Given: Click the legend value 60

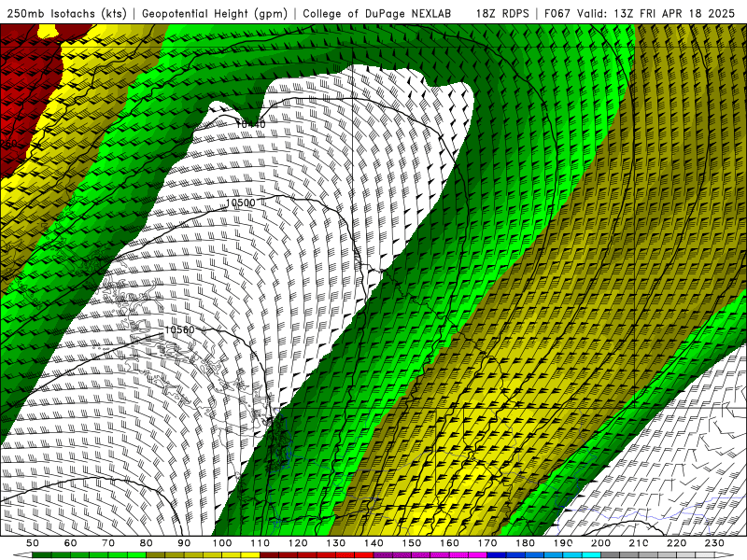Looking at the screenshot, I should point(71,543).
